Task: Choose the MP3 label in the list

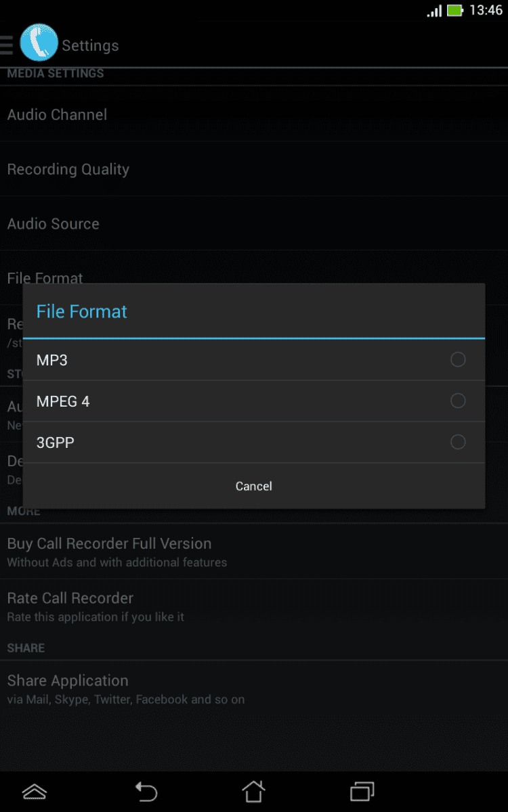Action: tap(52, 360)
